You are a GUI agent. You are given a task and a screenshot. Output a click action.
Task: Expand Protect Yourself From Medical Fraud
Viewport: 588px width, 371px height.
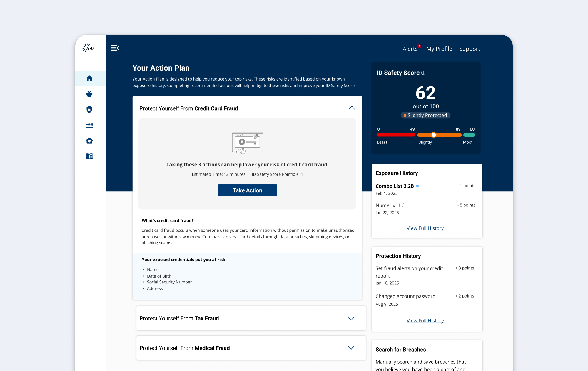pos(351,348)
